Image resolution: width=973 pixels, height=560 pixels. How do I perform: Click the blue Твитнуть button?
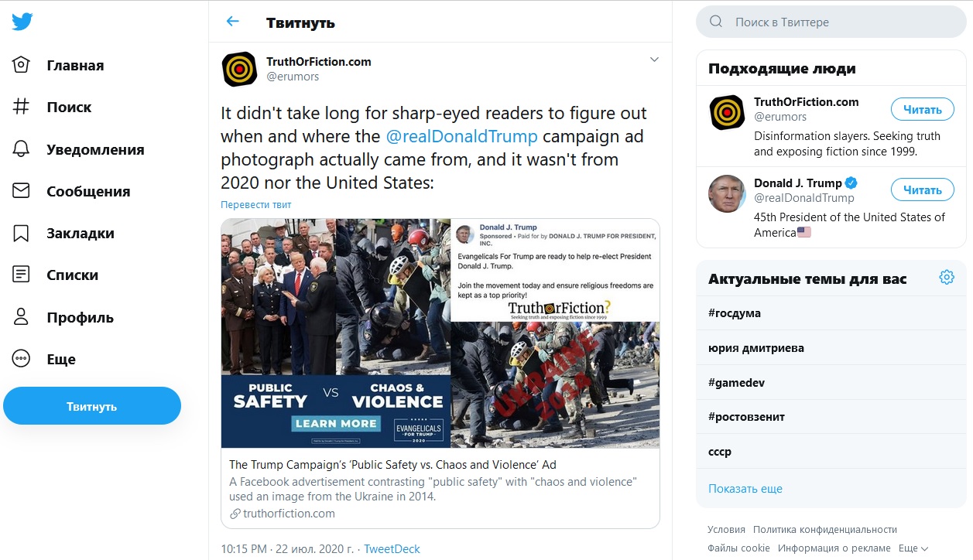pyautogui.click(x=92, y=406)
